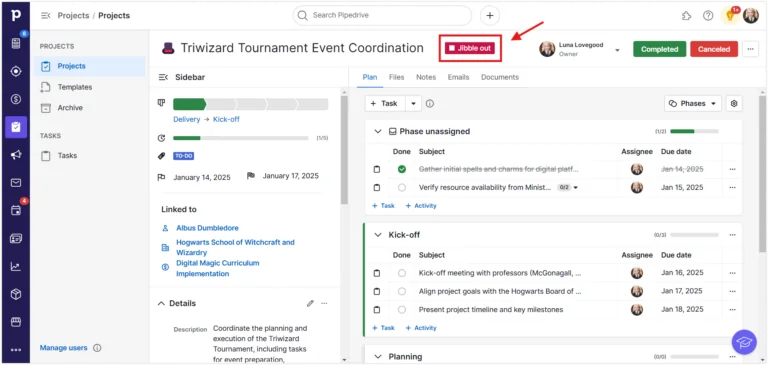The width and height of the screenshot is (768, 365).
Task: Click the Search Pipedrive field
Action: tap(382, 15)
